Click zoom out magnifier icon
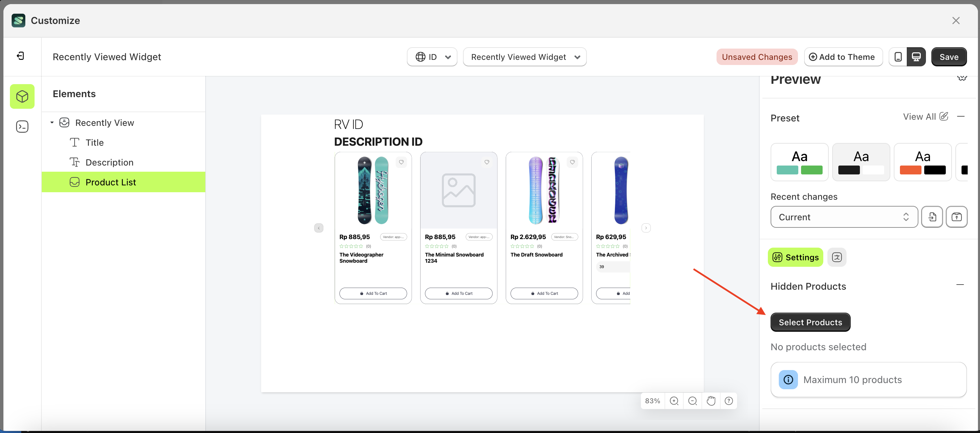 point(692,401)
